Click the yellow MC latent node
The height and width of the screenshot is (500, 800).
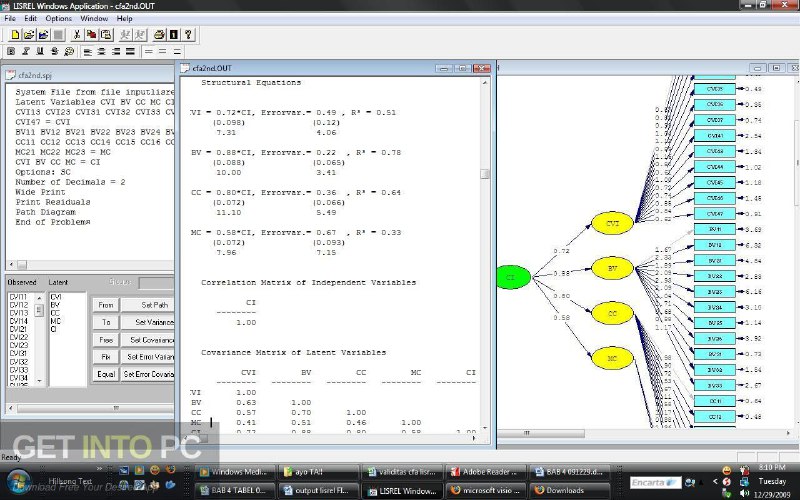pyautogui.click(x=612, y=358)
